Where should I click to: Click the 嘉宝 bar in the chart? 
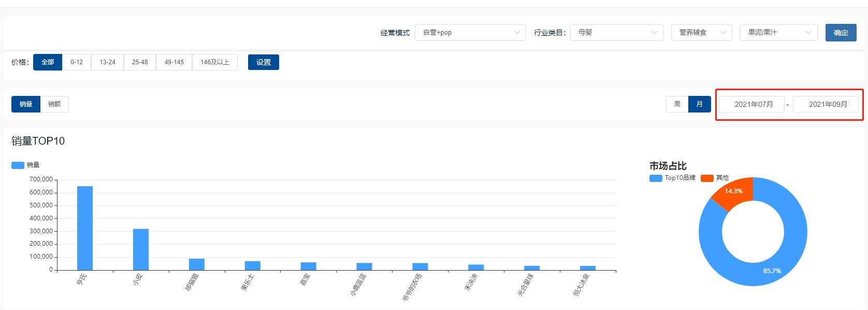[x=309, y=266]
